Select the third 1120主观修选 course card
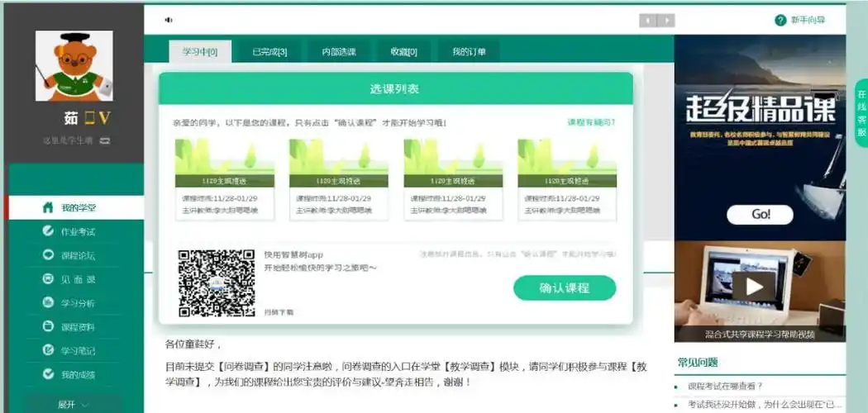 453,180
